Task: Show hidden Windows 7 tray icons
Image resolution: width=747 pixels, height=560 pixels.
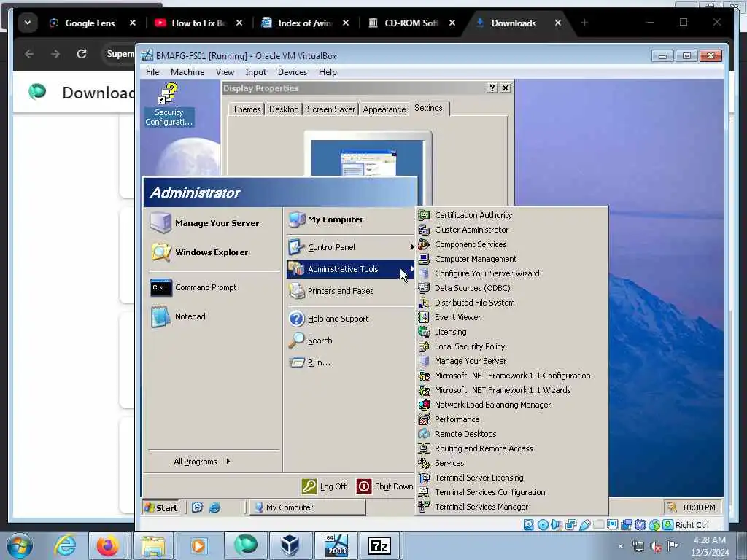Action: (x=620, y=547)
